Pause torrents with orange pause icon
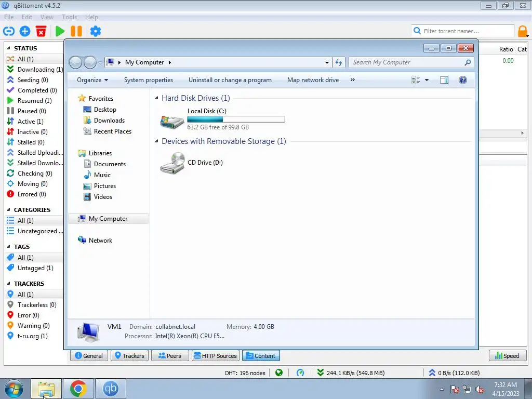The width and height of the screenshot is (532, 399). 76,31
